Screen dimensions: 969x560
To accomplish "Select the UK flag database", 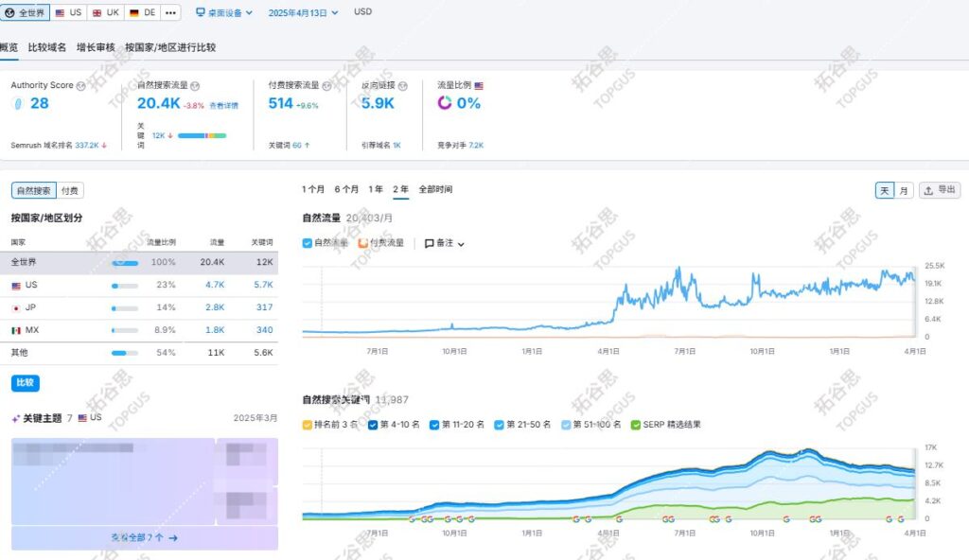I will (105, 12).
